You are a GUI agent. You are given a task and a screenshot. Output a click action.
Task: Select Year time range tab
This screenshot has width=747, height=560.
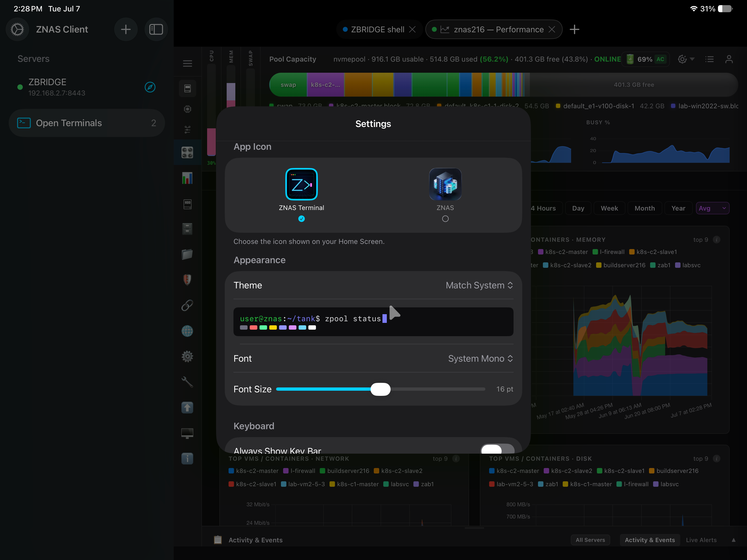[678, 208]
